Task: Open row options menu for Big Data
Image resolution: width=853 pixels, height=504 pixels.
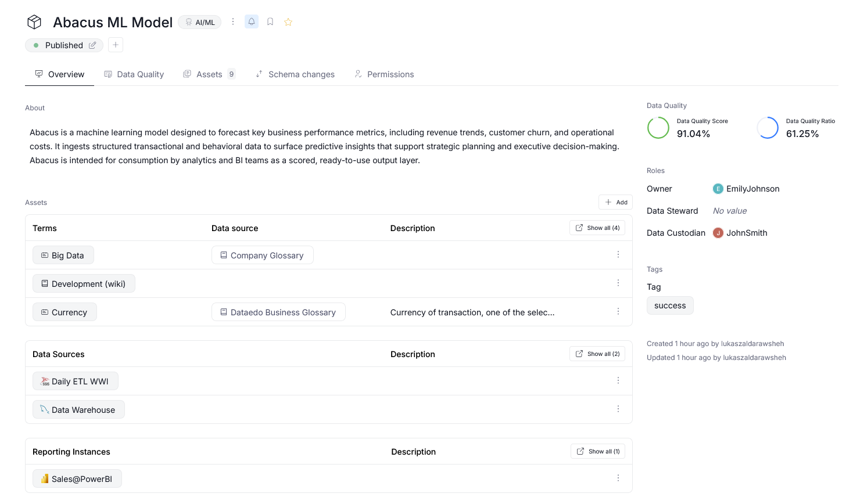Action: point(618,255)
